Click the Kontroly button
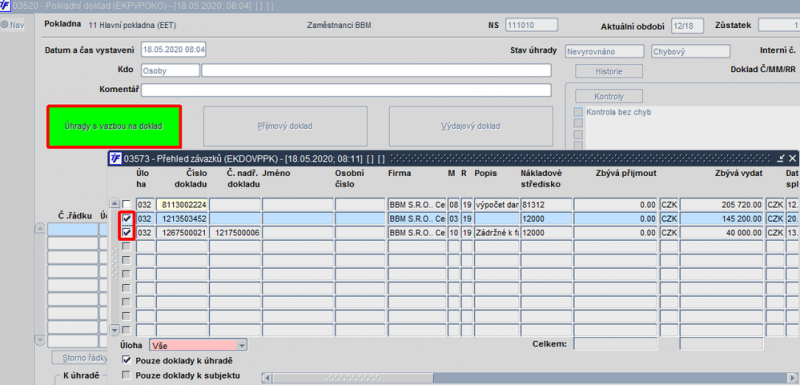The width and height of the screenshot is (800, 385). 609,96
